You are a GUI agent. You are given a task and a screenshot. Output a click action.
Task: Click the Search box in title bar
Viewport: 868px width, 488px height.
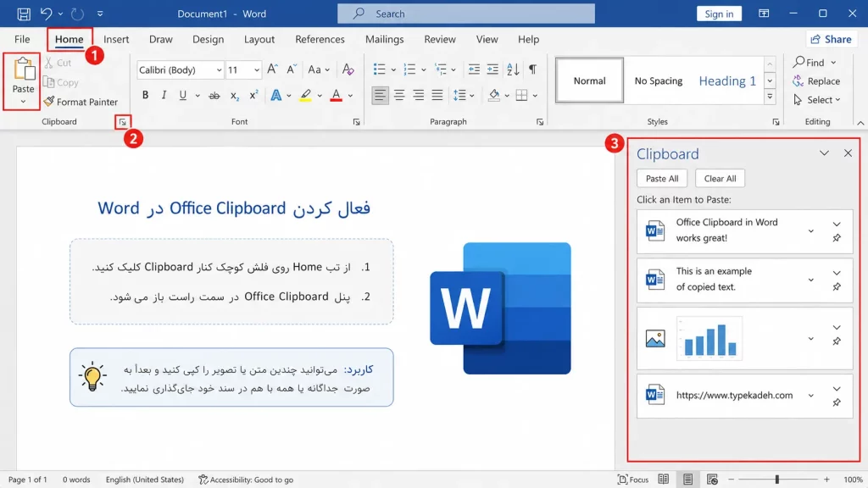click(x=466, y=14)
